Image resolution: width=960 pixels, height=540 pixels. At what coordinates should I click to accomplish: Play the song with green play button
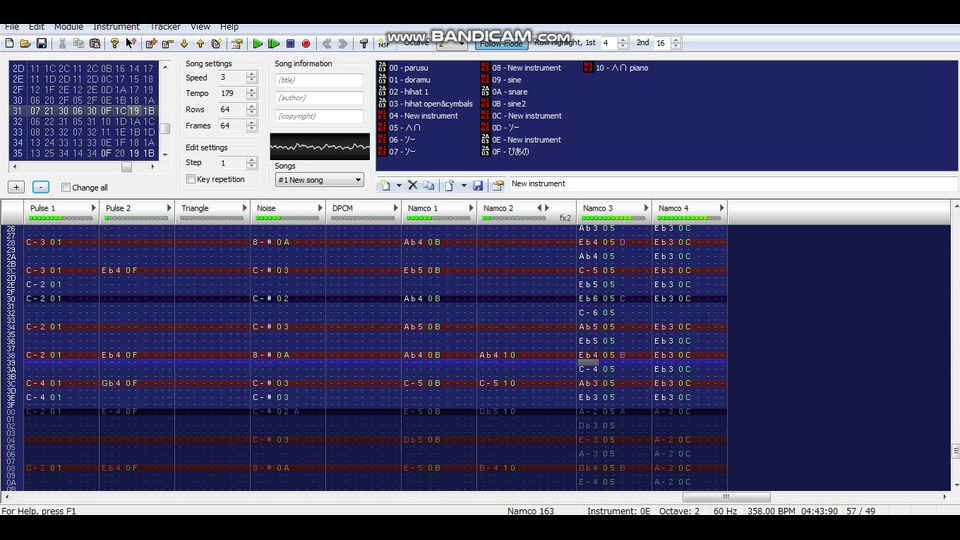[258, 43]
